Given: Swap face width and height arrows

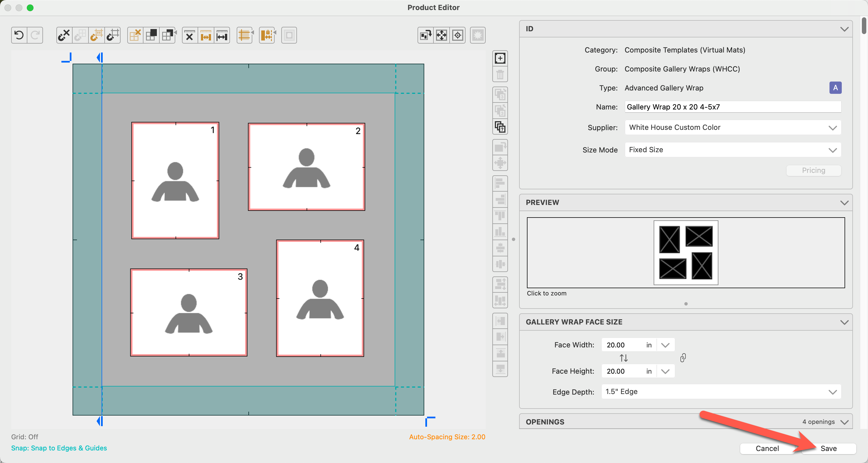Looking at the screenshot, I should (624, 358).
